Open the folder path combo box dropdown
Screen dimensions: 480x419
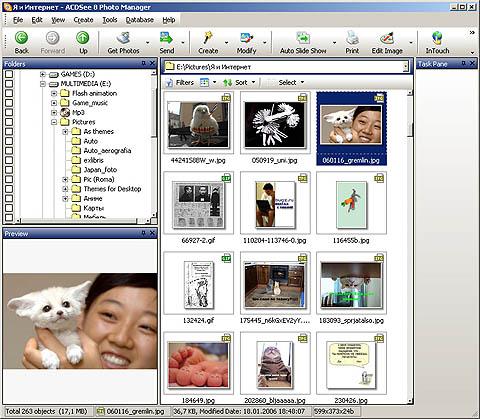pyautogui.click(x=405, y=67)
